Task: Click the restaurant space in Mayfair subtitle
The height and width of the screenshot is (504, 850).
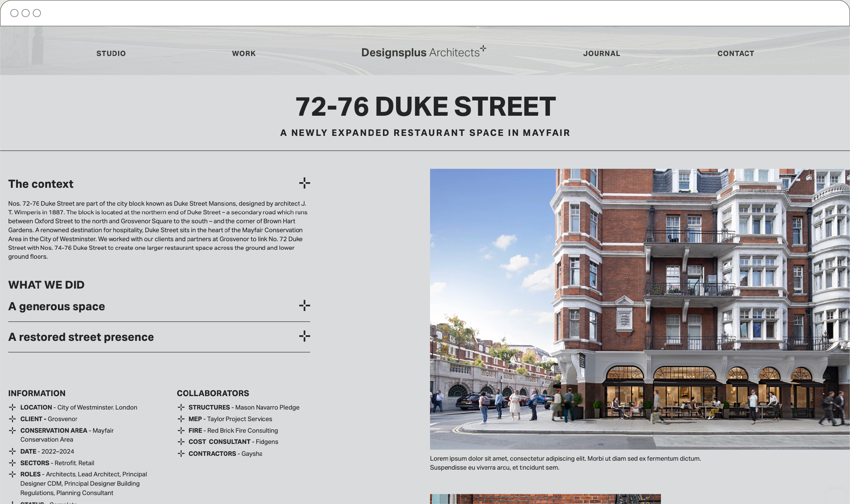Action: (x=425, y=133)
